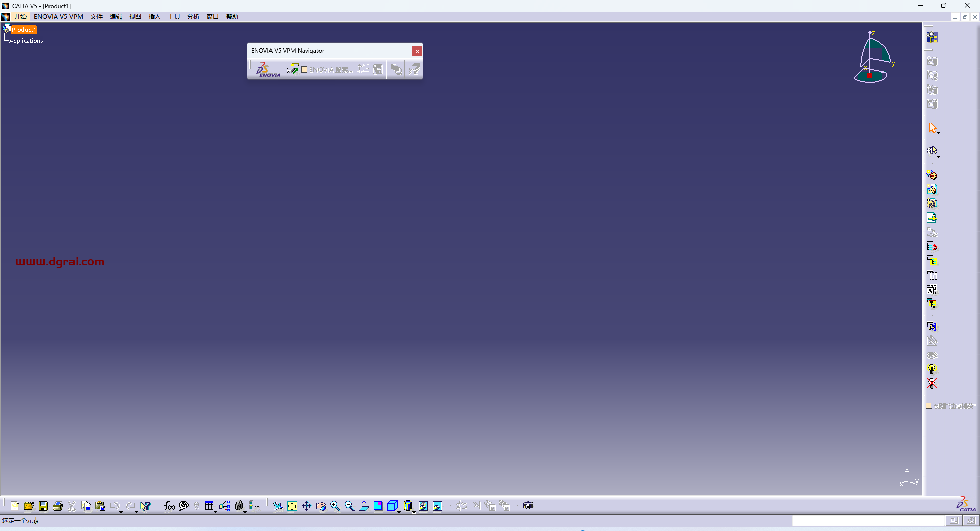Expand the View mode cube dropdown
The image size is (980, 531).
coord(399,511)
